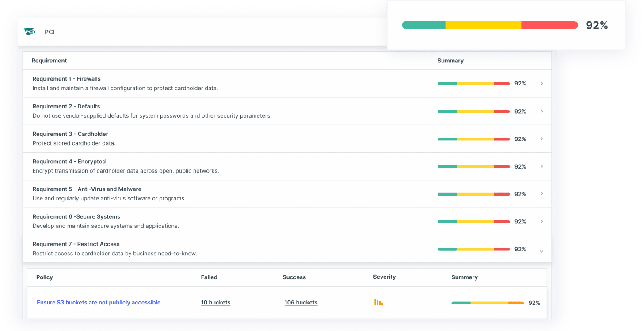Click the Firewalls row summary progress bar
This screenshot has width=644, height=331.
[474, 84]
